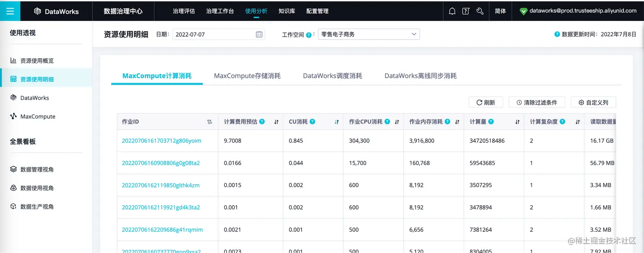Screen dimensions: 644x253
Task: Open job 20220706162119850glthk4zm
Action: point(161,185)
